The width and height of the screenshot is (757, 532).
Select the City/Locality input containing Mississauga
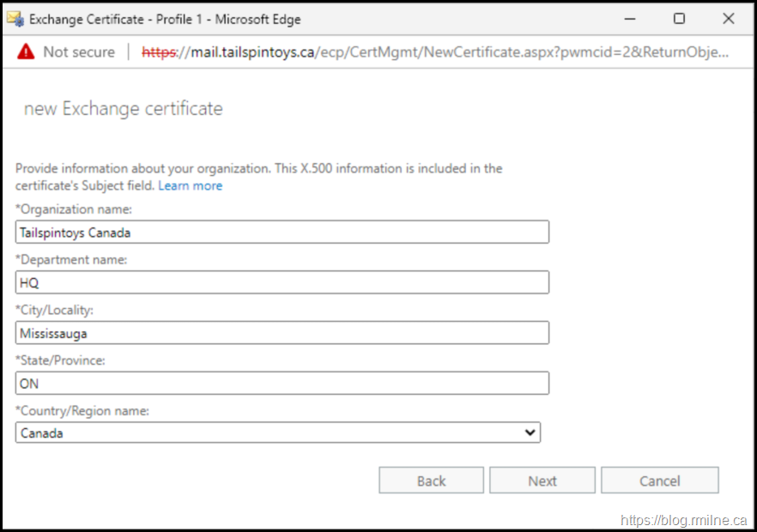point(282,333)
